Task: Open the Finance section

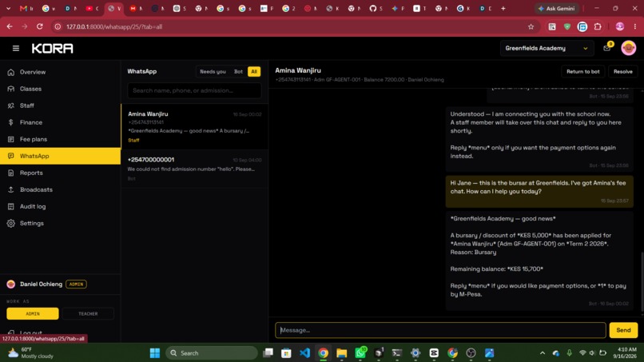Action: tap(61, 122)
